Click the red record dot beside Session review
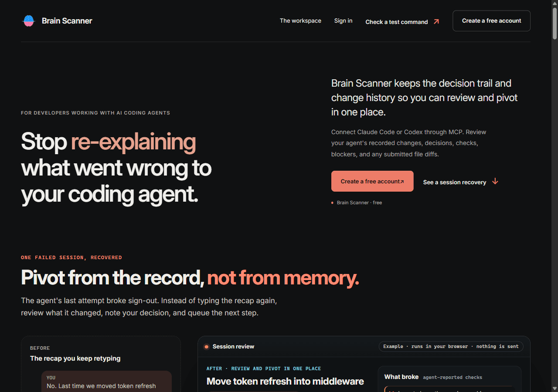Viewport: 558px width, 392px height. 207,347
